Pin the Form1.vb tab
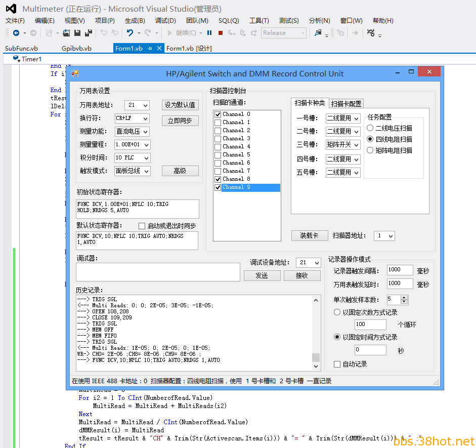476x448 pixels. [150, 48]
